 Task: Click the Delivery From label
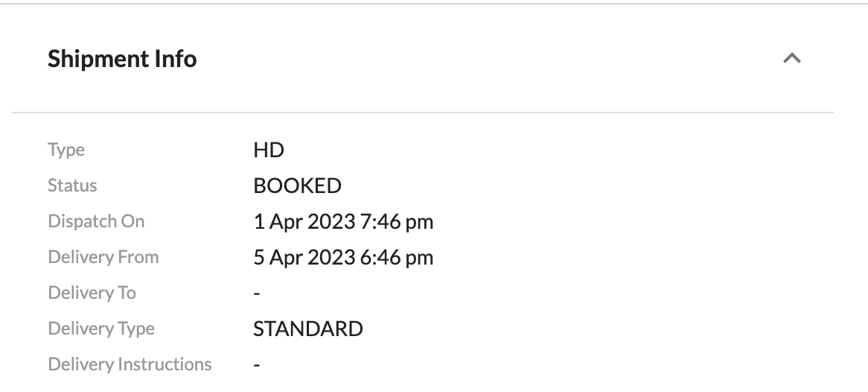point(103,257)
